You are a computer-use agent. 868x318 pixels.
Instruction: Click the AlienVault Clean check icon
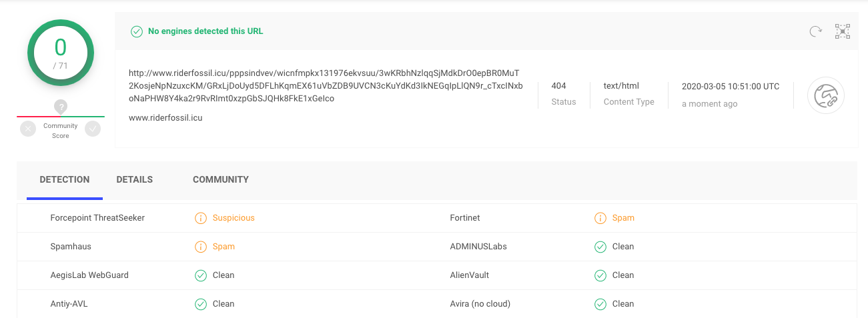click(x=600, y=275)
